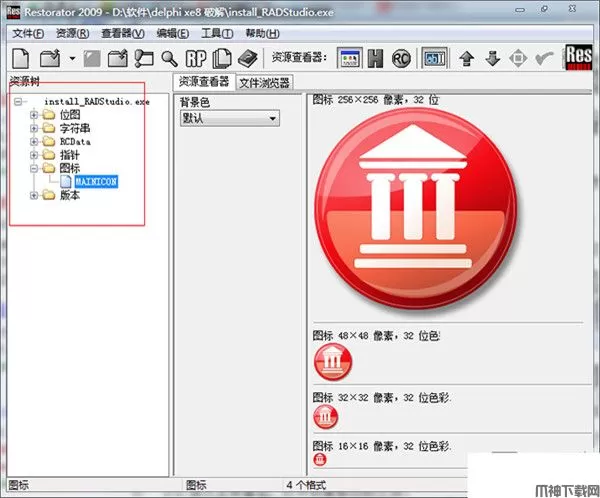Click the RP ResPatcher toolbar icon
The width and height of the screenshot is (600, 498).
(x=197, y=58)
